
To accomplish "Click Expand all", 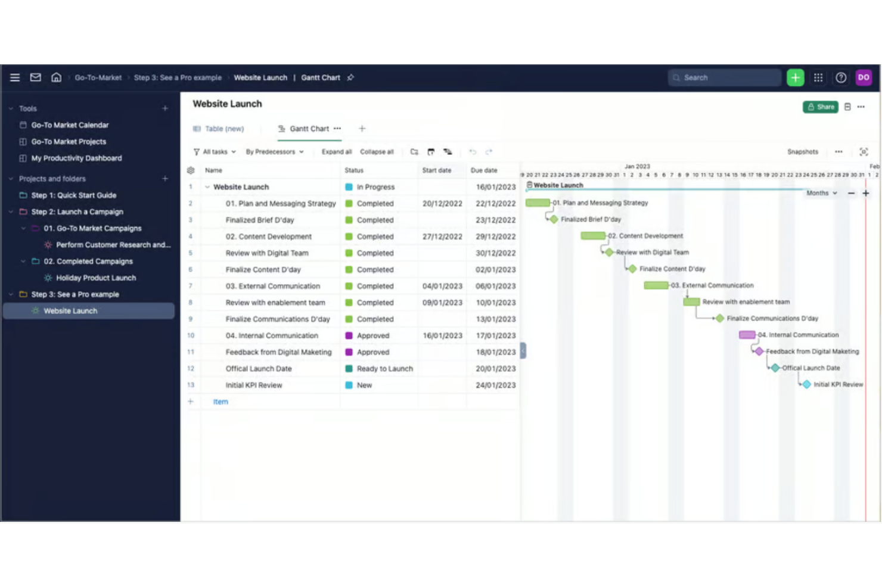I will click(x=337, y=152).
